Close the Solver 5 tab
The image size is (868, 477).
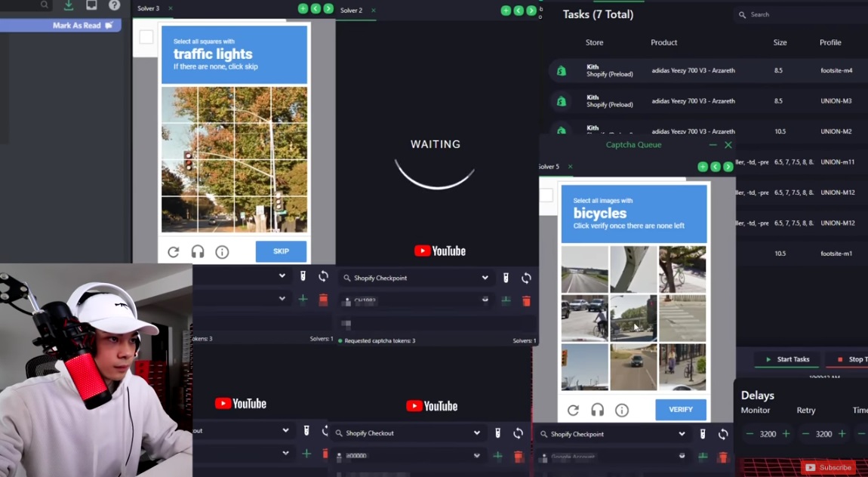coord(570,167)
